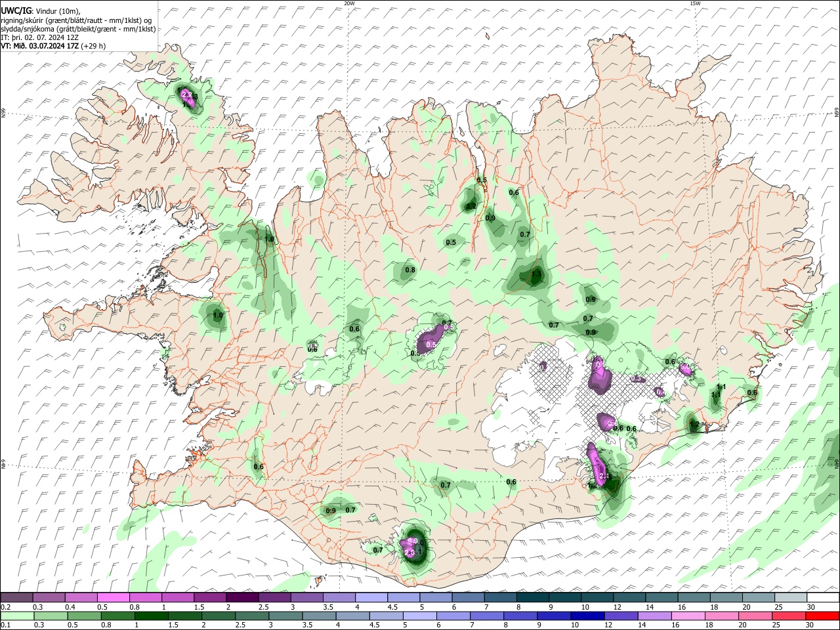Click the dark blue swatch labeled 10 in rain scale
Screen dimensions: 840x630
pos(586,616)
